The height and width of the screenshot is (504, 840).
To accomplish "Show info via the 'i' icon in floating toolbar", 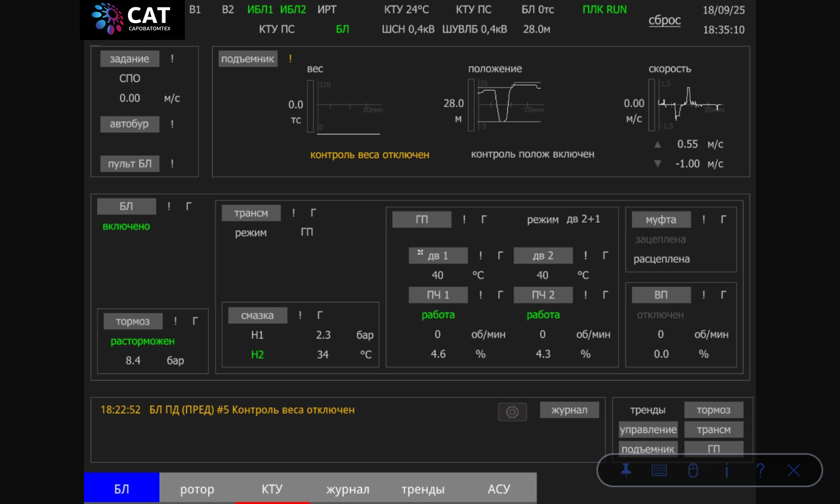I will click(x=727, y=470).
